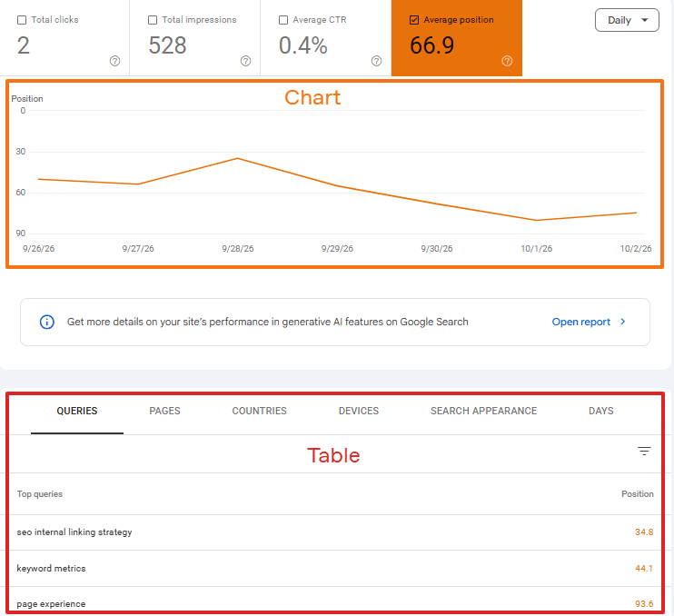Enable the Average CTR checkbox
Image resolution: width=674 pixels, height=616 pixels.
pyautogui.click(x=283, y=20)
